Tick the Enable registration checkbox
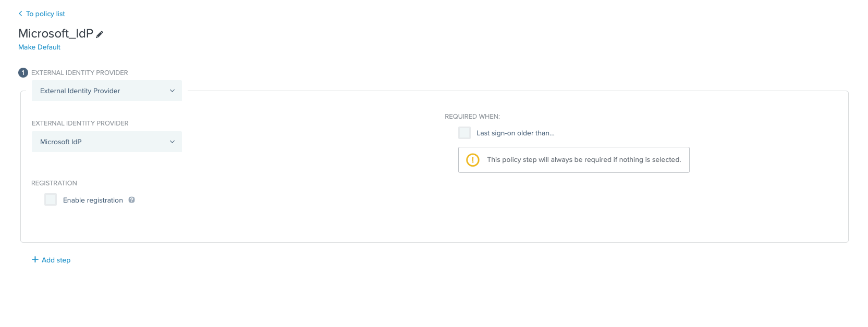The width and height of the screenshot is (868, 327). click(51, 199)
